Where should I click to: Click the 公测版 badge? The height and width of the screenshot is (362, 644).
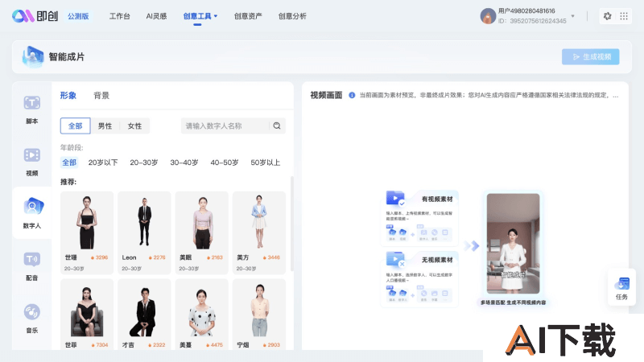pyautogui.click(x=78, y=16)
